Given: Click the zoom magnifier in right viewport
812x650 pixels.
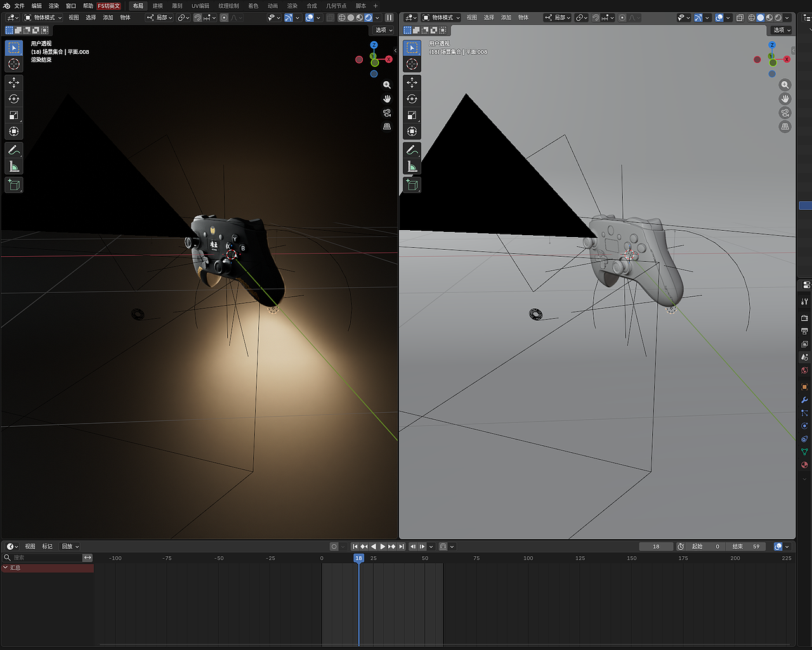Looking at the screenshot, I should 785,85.
